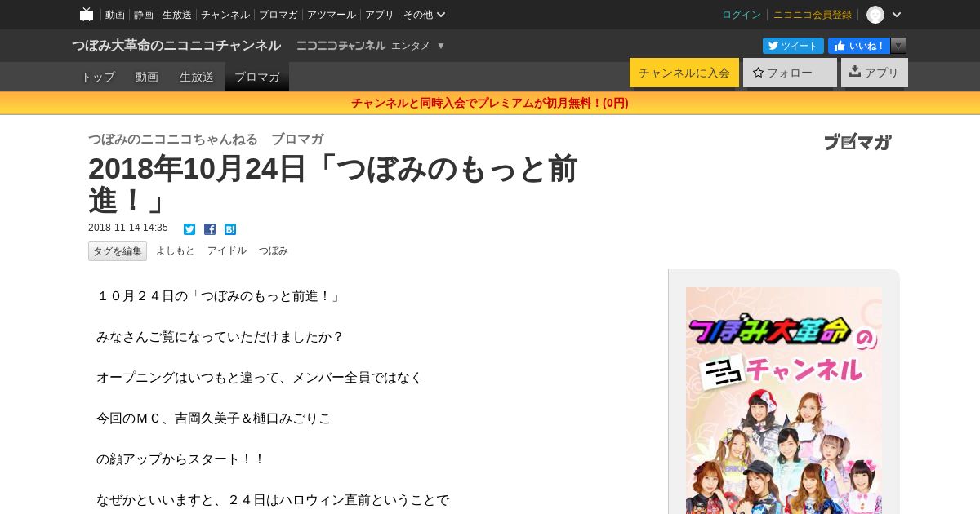The image size is (980, 514).
Task: Share article via Twitter icon
Action: pyautogui.click(x=189, y=229)
